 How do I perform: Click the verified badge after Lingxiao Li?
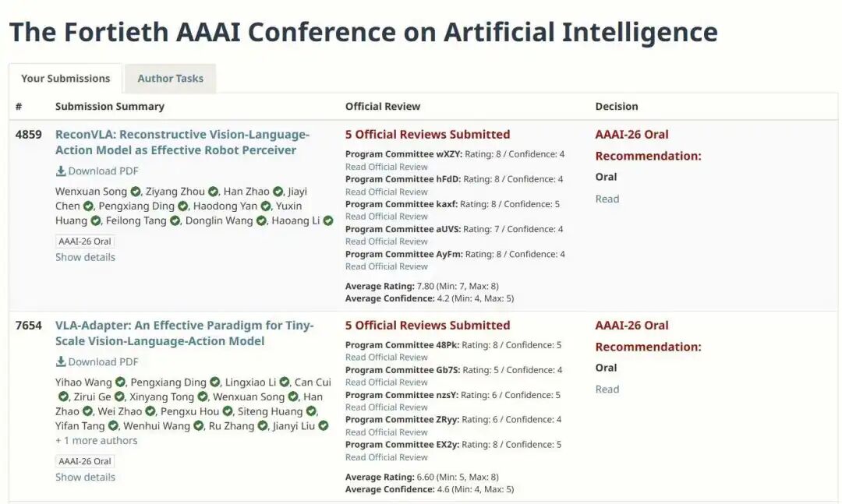(285, 382)
